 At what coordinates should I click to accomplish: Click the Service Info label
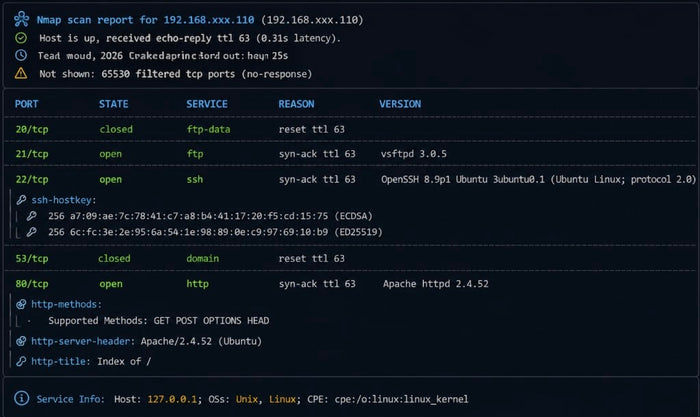70,399
